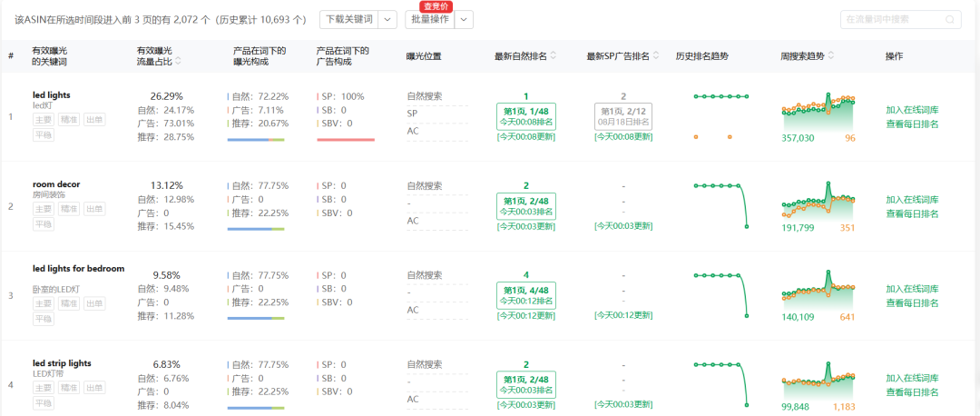
Task: Open the room decor keyword
Action: click(x=56, y=184)
